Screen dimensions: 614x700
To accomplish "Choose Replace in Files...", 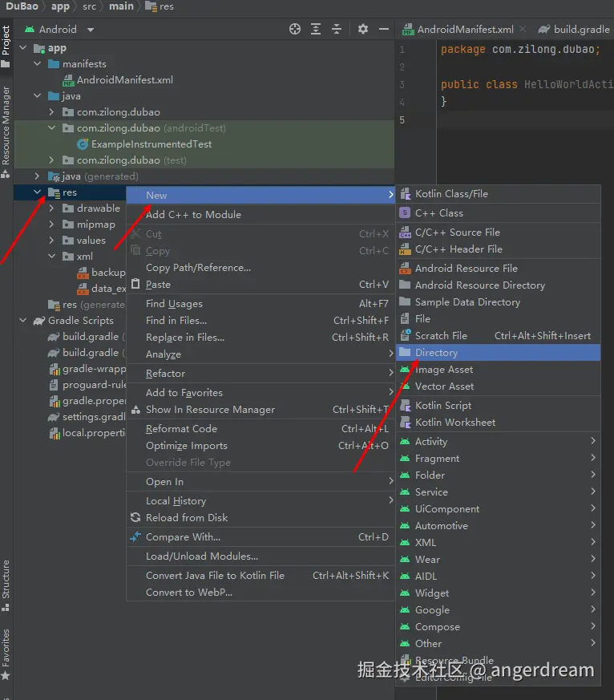I will 261,338.
